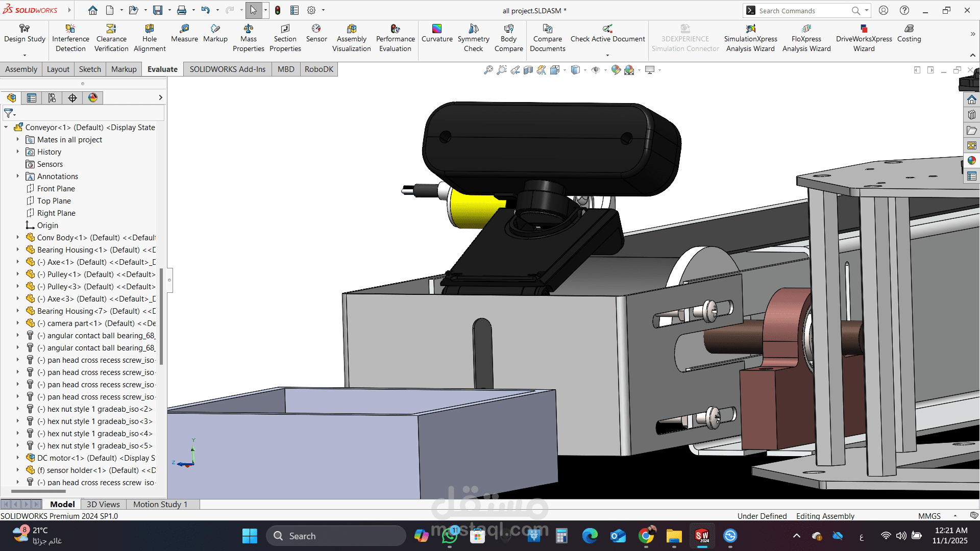Screen dimensions: 980x551
Task: Launch FloXpress Analysis Wizard
Action: [806, 38]
